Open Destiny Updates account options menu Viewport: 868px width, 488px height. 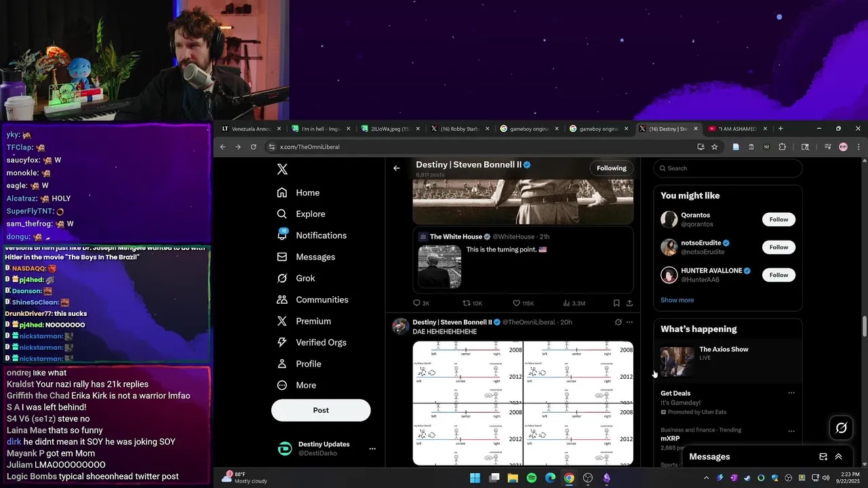click(372, 449)
